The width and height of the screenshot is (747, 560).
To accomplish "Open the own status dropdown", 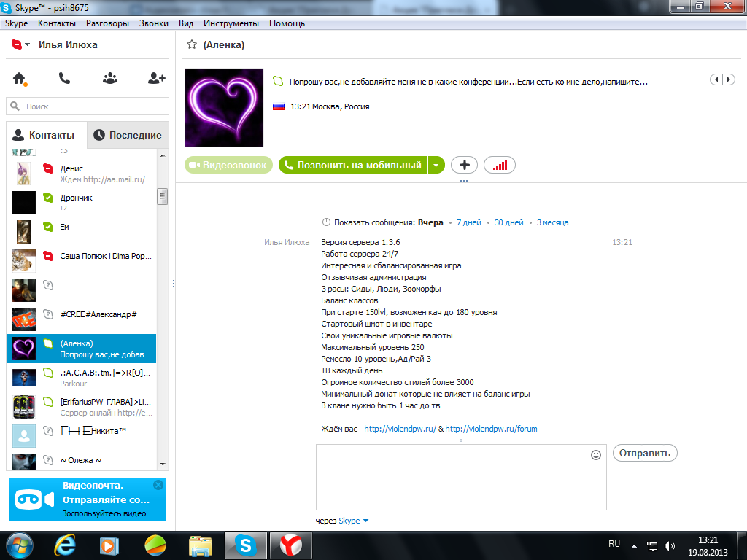I will [20, 44].
